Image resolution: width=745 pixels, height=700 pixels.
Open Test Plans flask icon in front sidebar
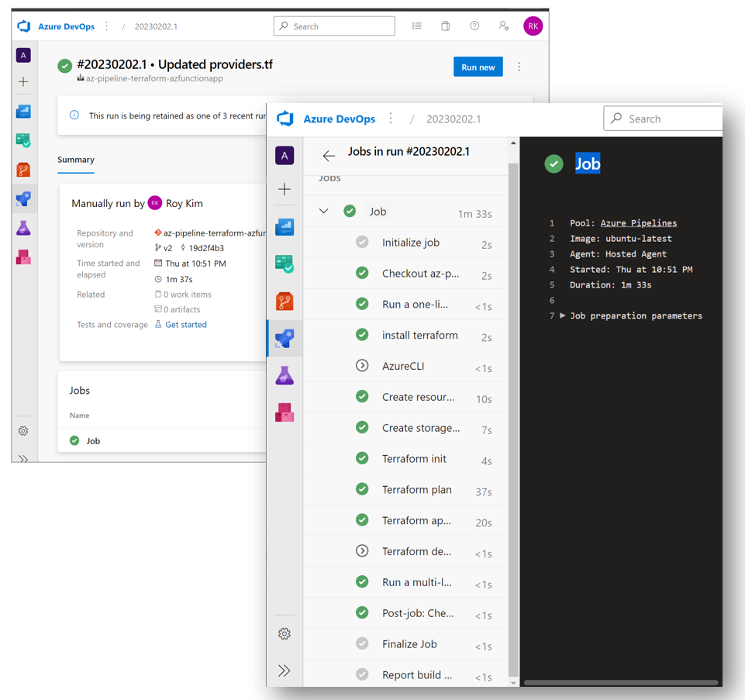(285, 375)
